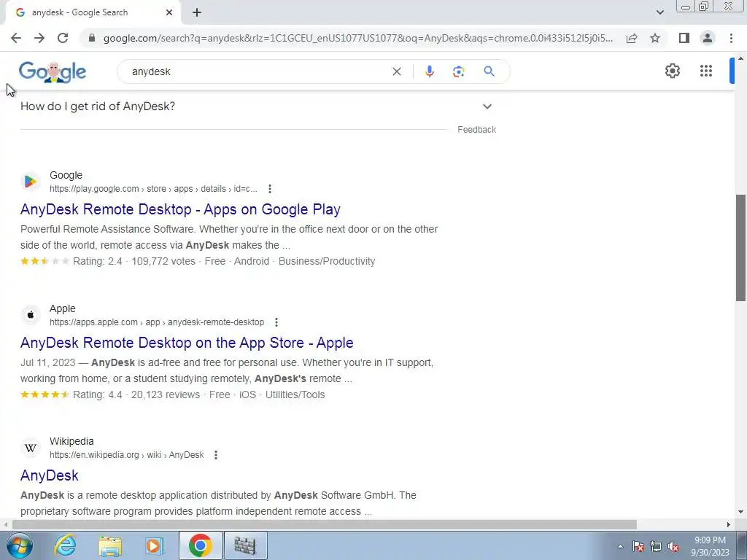Viewport: 747px width, 560px height.
Task: Close the anydesk Google Search tab
Action: click(169, 13)
